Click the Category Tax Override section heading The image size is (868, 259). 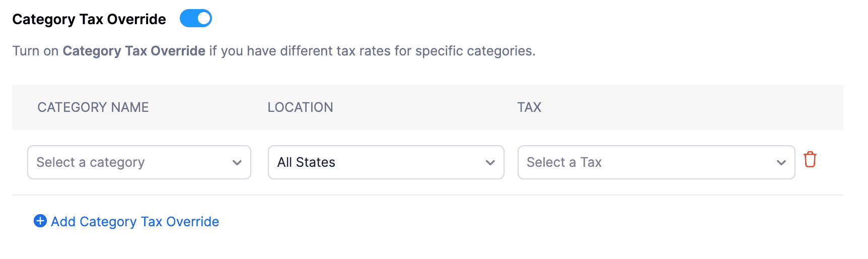(x=89, y=19)
